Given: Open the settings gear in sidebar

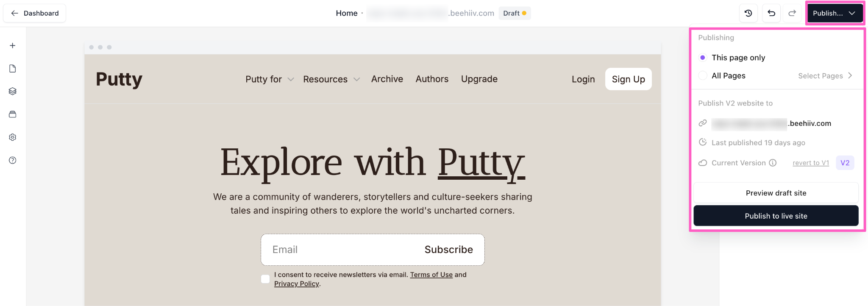Looking at the screenshot, I should (x=13, y=137).
